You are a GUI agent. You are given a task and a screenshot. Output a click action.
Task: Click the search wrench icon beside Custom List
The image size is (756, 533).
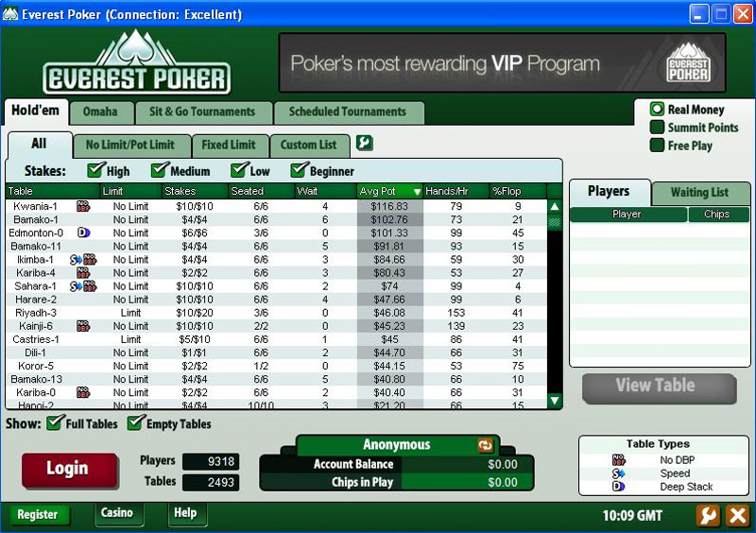click(365, 143)
